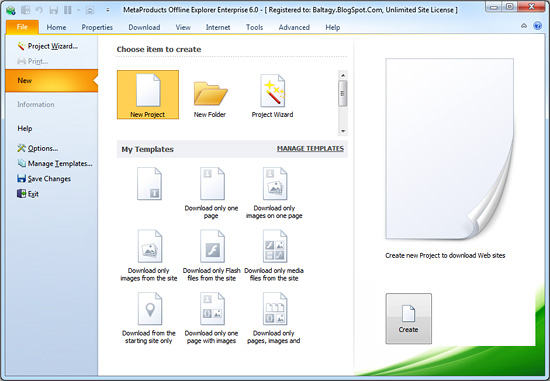Switch to the Home tab
The width and height of the screenshot is (550, 381).
tap(56, 27)
